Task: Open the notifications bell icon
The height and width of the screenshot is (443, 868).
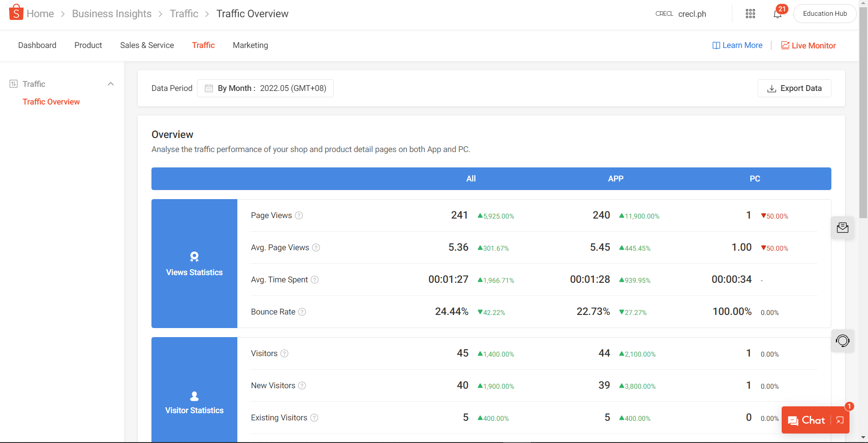Action: tap(777, 14)
